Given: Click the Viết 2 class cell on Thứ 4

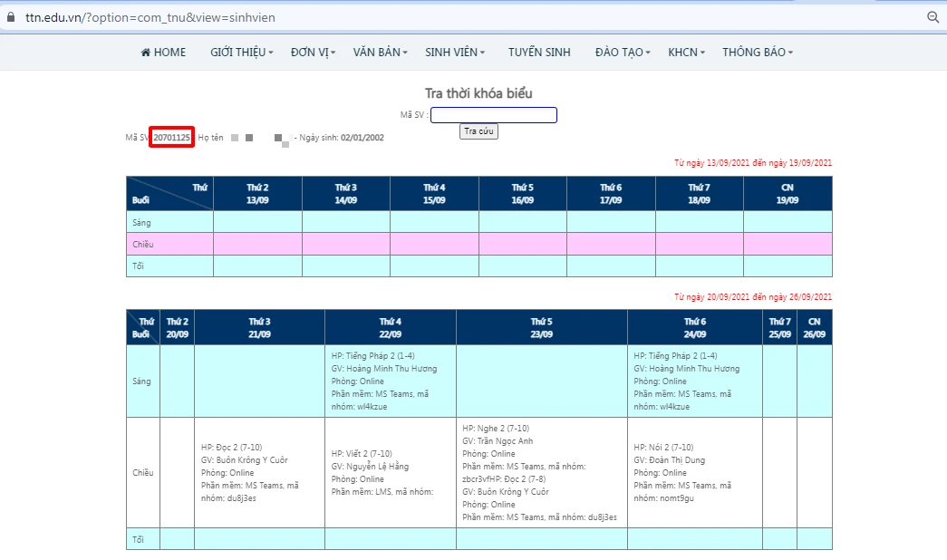Looking at the screenshot, I should click(390, 472).
